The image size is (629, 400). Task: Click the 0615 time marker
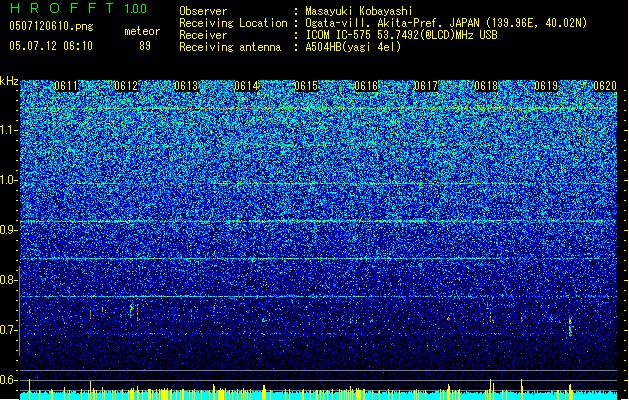[306, 86]
